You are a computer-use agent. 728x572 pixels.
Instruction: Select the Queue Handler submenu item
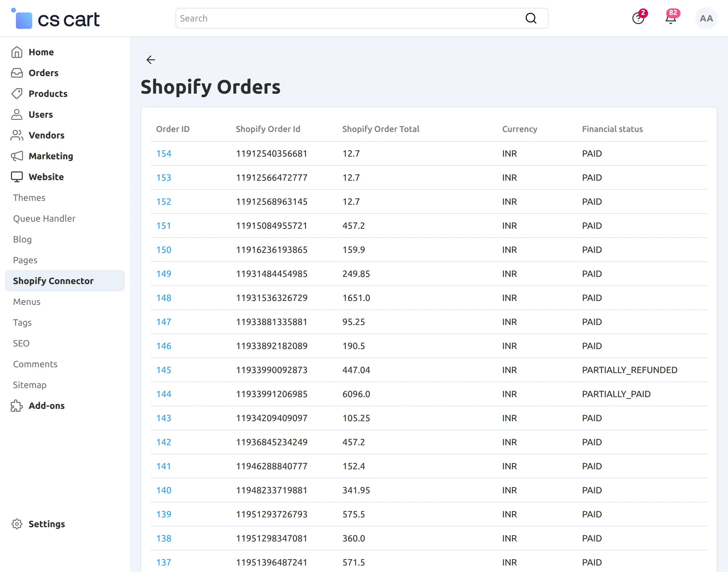pyautogui.click(x=44, y=218)
